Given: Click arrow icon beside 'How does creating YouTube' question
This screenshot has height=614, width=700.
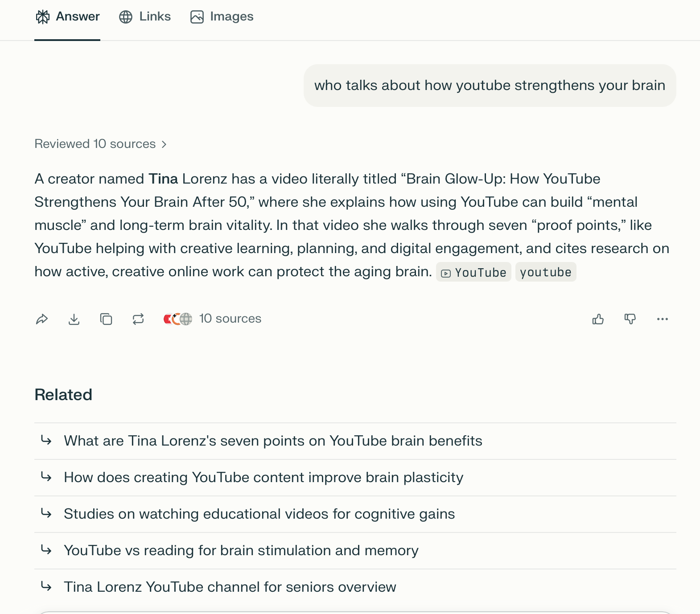Looking at the screenshot, I should (x=46, y=477).
